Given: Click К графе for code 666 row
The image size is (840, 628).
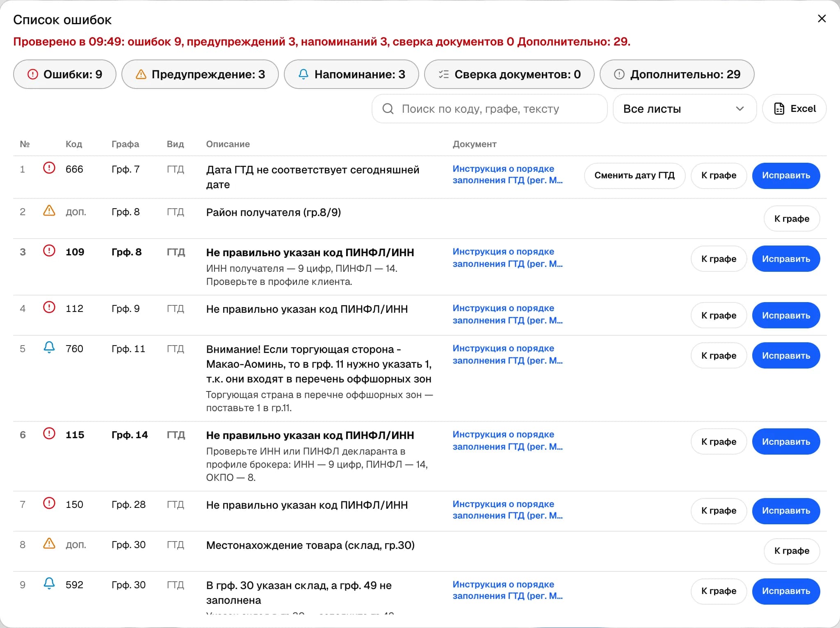Looking at the screenshot, I should [x=719, y=175].
